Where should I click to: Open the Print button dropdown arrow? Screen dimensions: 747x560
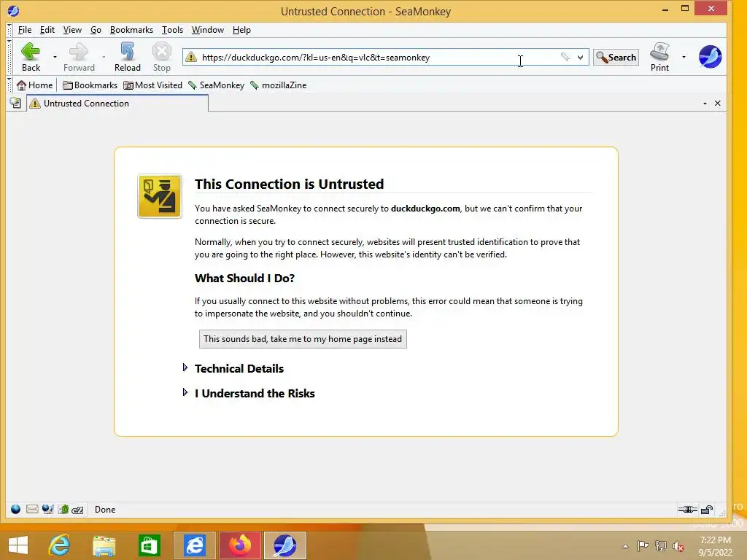click(x=684, y=57)
